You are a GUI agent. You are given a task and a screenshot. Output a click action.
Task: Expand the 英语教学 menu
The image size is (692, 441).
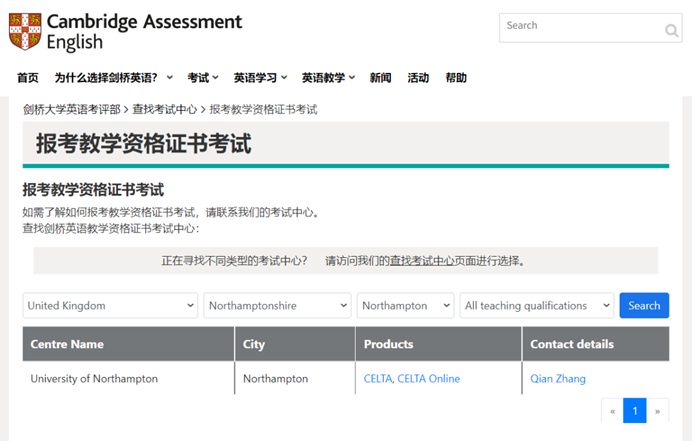(x=328, y=78)
